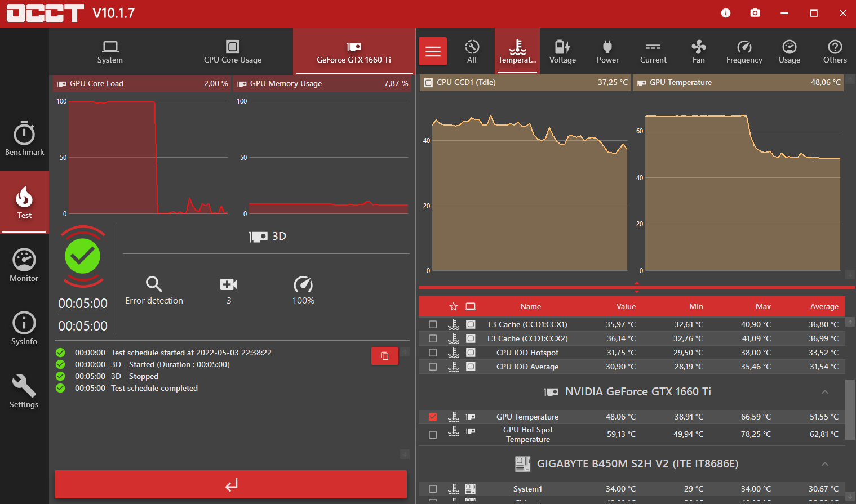Switch to Temperature sensors category
856x504 pixels.
(517, 52)
